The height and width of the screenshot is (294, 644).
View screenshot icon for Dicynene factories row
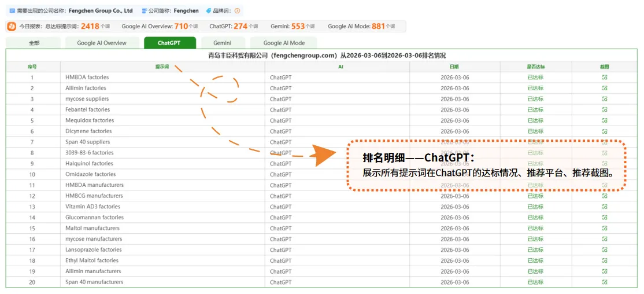(605, 131)
